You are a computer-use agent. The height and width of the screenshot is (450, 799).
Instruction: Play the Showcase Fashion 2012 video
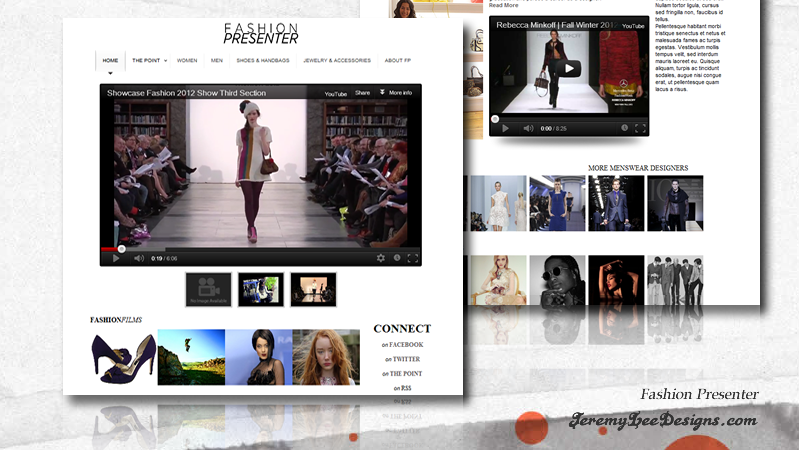coord(116,258)
